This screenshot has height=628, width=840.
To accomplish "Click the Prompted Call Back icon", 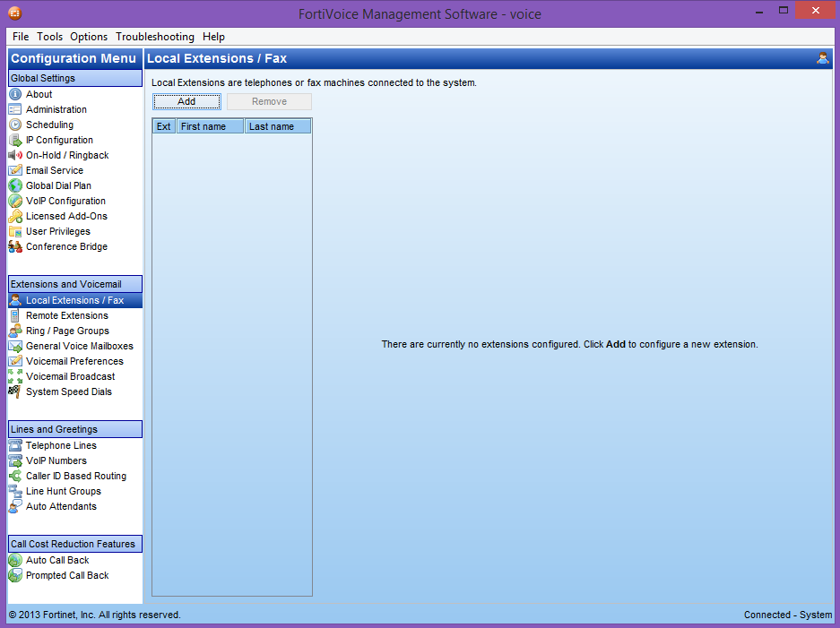I will point(15,575).
